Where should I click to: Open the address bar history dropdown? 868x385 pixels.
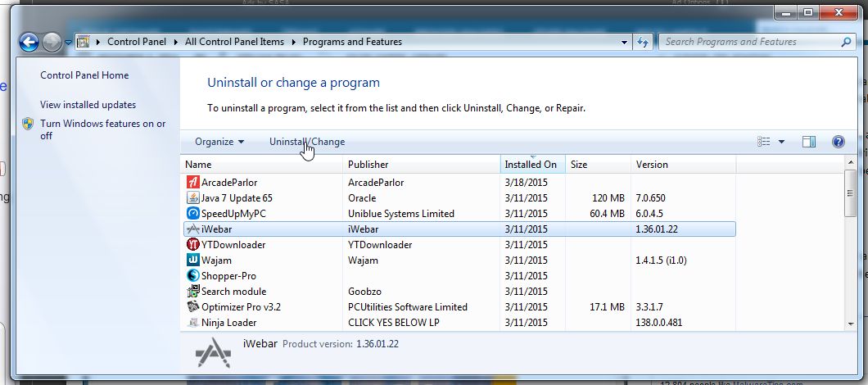(625, 42)
